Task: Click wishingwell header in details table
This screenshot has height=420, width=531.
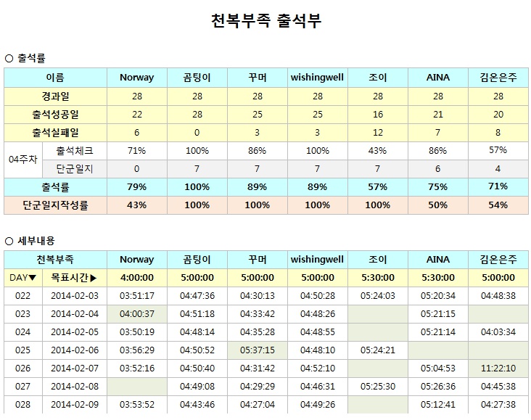Action: (x=317, y=260)
